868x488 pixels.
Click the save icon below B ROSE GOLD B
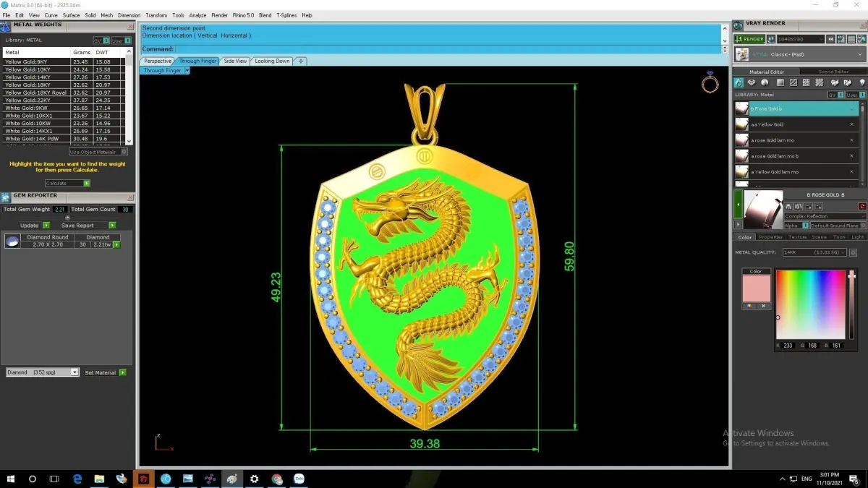tap(789, 206)
